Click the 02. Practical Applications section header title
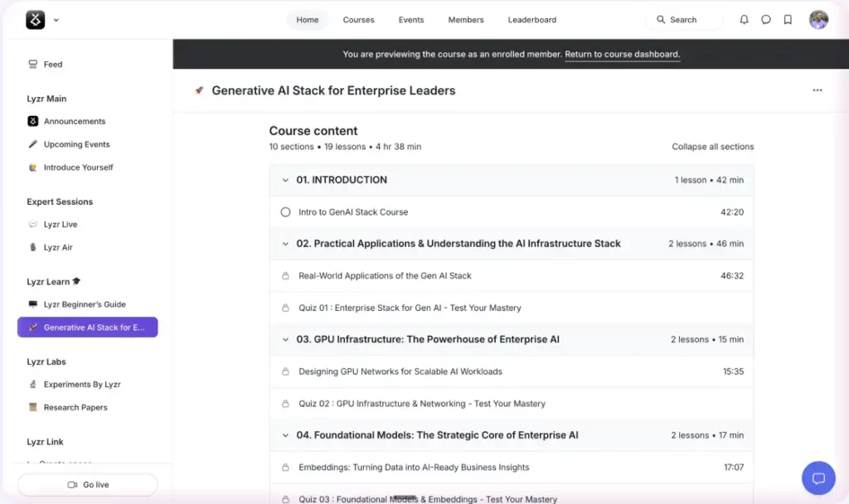This screenshot has width=849, height=504. (x=458, y=244)
